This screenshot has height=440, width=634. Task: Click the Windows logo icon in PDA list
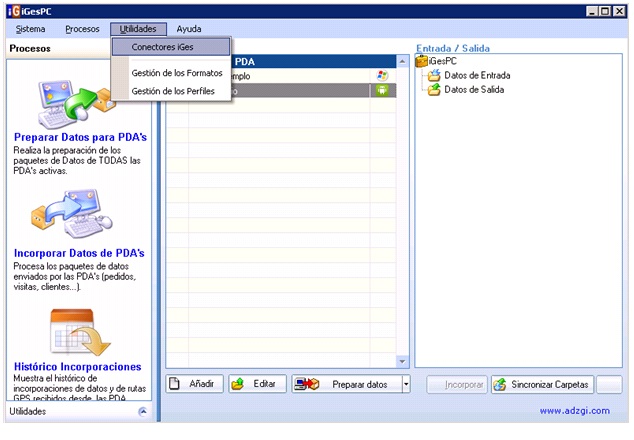[x=381, y=76]
